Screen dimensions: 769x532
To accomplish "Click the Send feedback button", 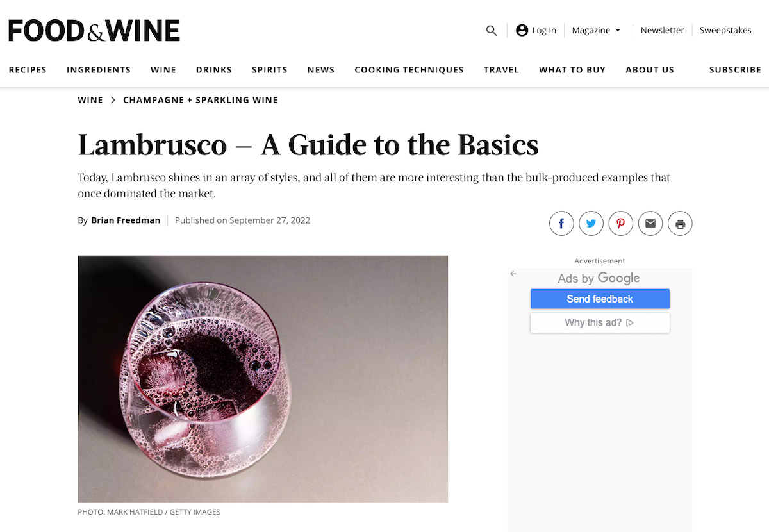I will (600, 299).
